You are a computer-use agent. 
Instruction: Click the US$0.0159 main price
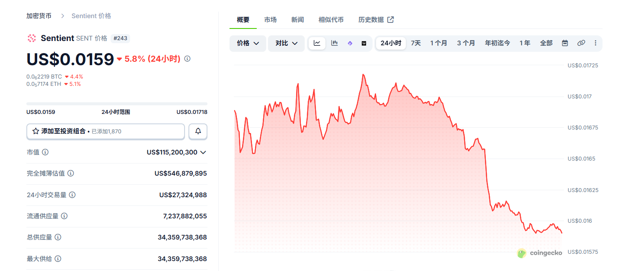(x=70, y=59)
